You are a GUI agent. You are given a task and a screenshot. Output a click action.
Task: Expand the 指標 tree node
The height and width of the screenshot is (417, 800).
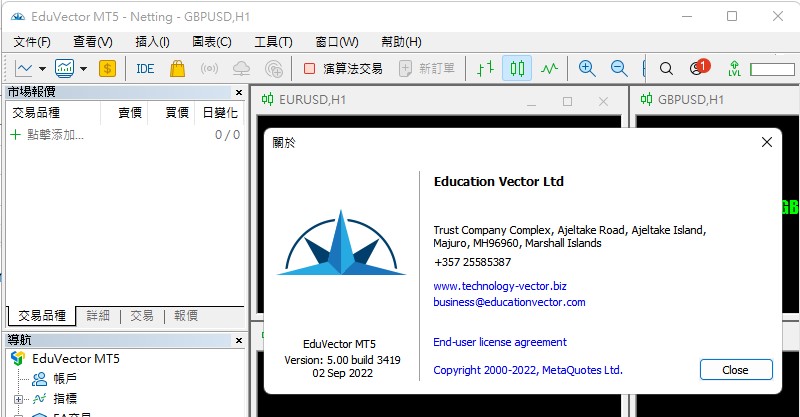[x=18, y=399]
